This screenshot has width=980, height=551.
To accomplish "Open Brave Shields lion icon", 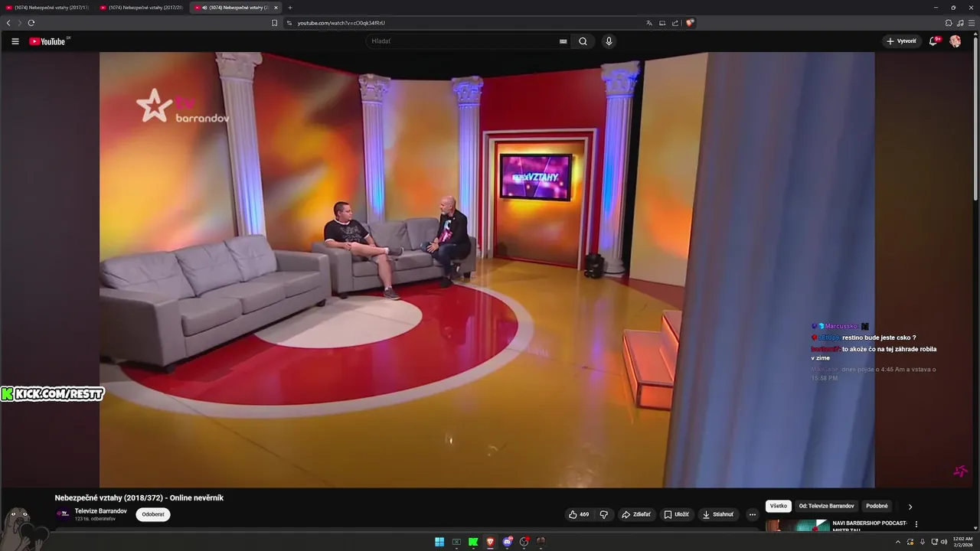I will tap(690, 23).
